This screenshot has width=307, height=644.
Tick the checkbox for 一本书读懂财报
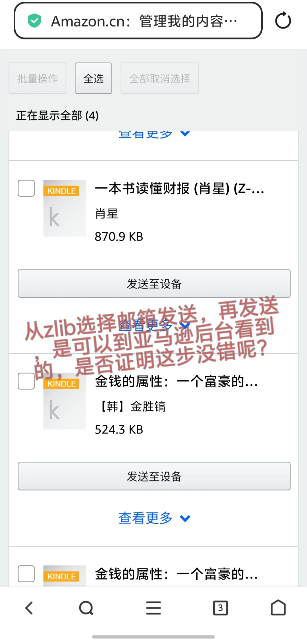(x=26, y=188)
